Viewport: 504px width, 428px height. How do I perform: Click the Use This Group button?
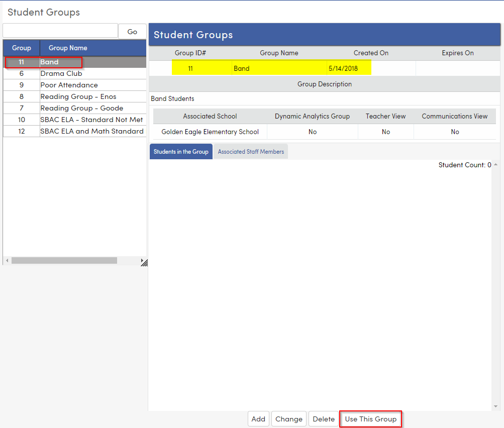pos(370,418)
